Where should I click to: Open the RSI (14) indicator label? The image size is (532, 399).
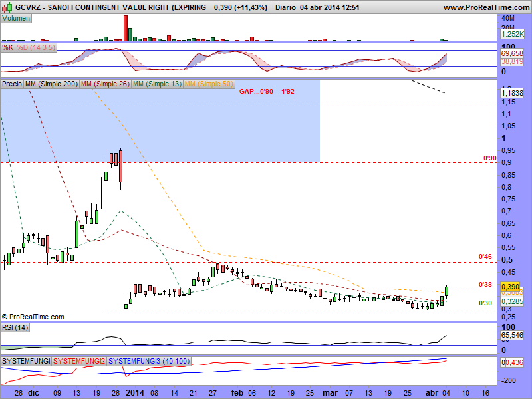(15, 327)
